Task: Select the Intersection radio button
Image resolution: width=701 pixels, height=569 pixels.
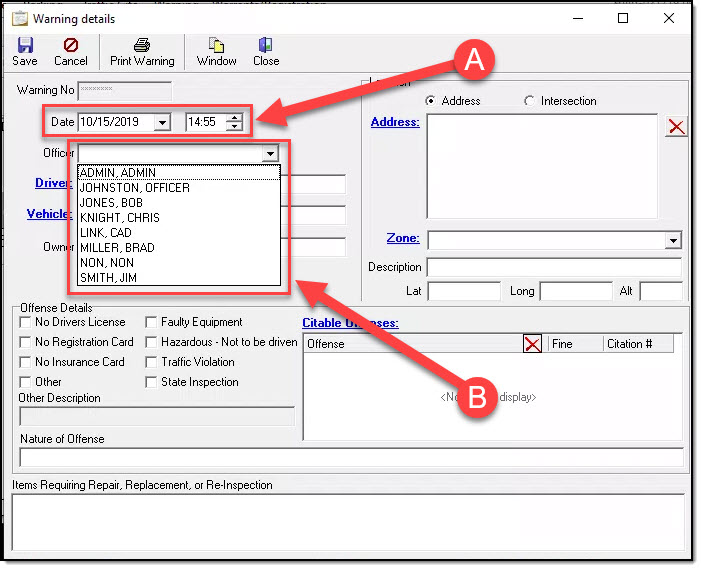Action: pos(530,101)
